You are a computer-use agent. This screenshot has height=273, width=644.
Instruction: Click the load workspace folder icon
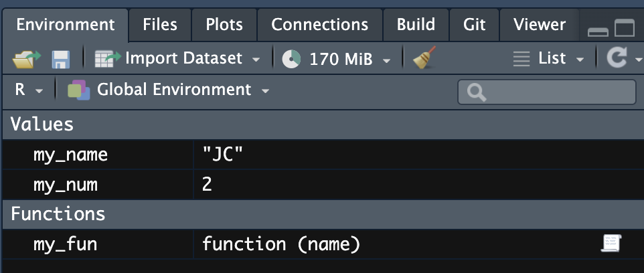click(27, 60)
